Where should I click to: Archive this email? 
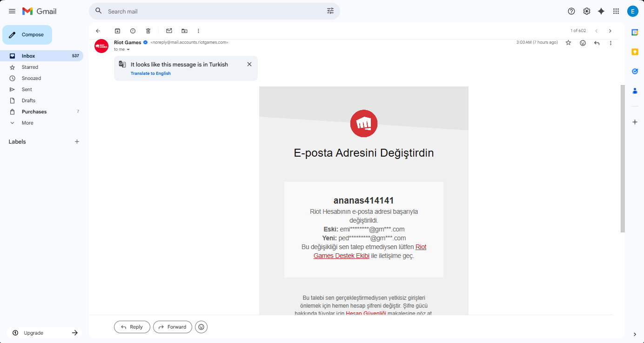tap(118, 31)
